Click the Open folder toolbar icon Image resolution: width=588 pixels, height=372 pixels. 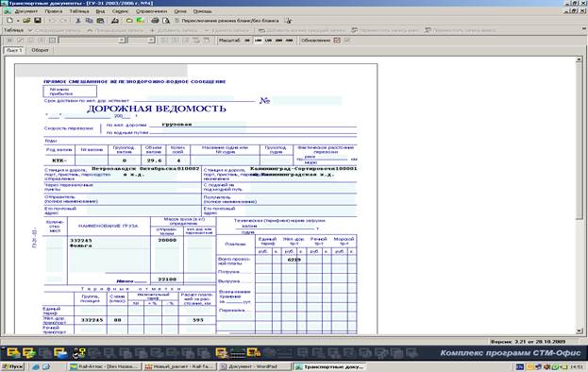tap(26, 20)
